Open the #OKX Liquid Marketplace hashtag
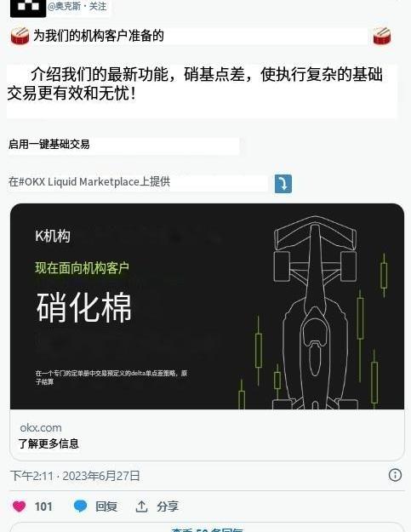This screenshot has height=532, width=411. pyautogui.click(x=78, y=182)
